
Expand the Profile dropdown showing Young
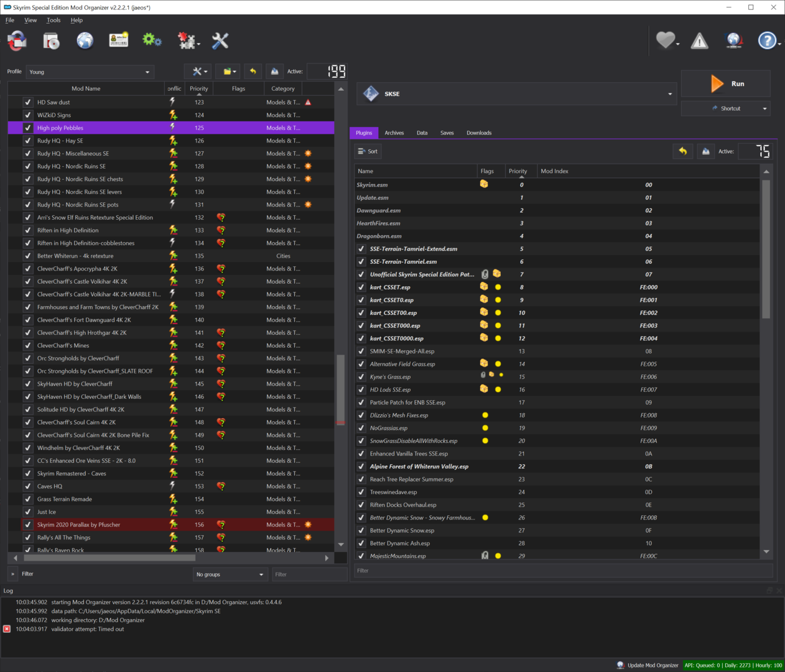(91, 72)
